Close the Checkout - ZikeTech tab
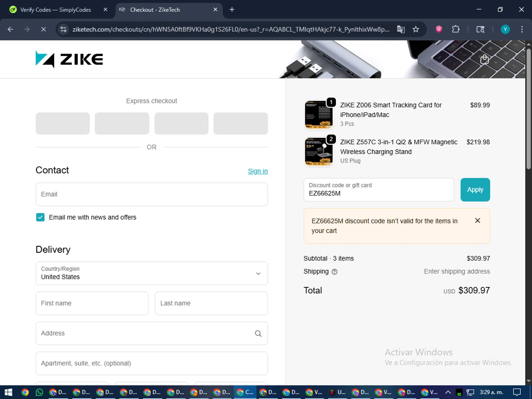532x399 pixels. click(215, 10)
